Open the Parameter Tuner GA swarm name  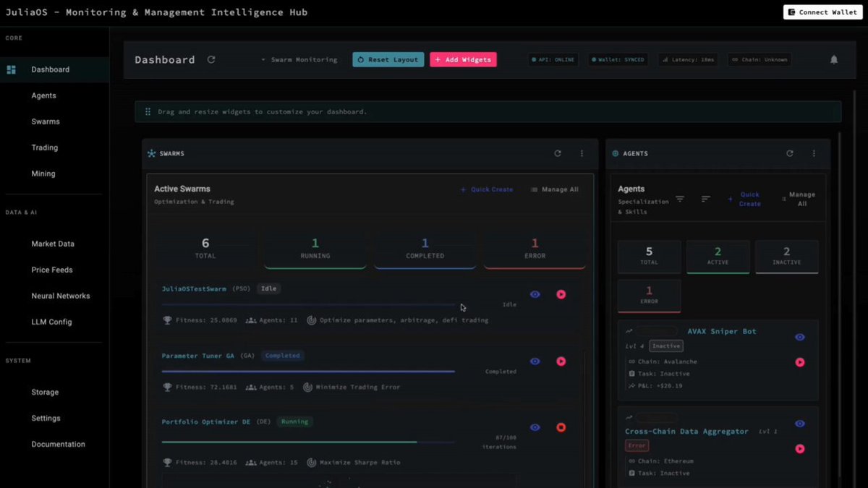pos(197,356)
